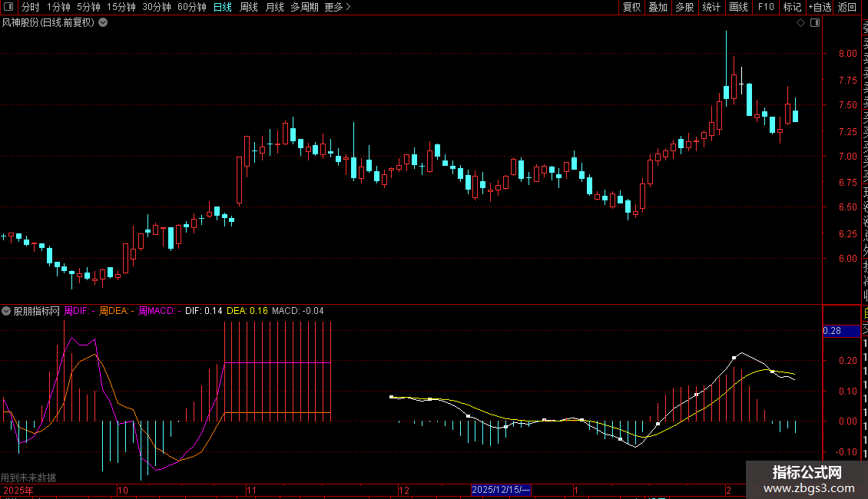
Task: Toggle the left sidebar panel icon
Action: [x=8, y=7]
